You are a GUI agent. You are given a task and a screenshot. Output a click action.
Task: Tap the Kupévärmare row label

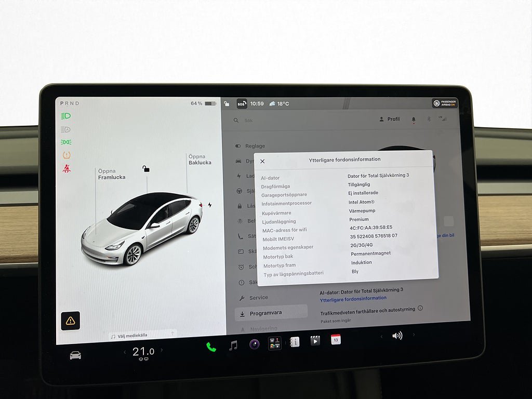point(276,213)
